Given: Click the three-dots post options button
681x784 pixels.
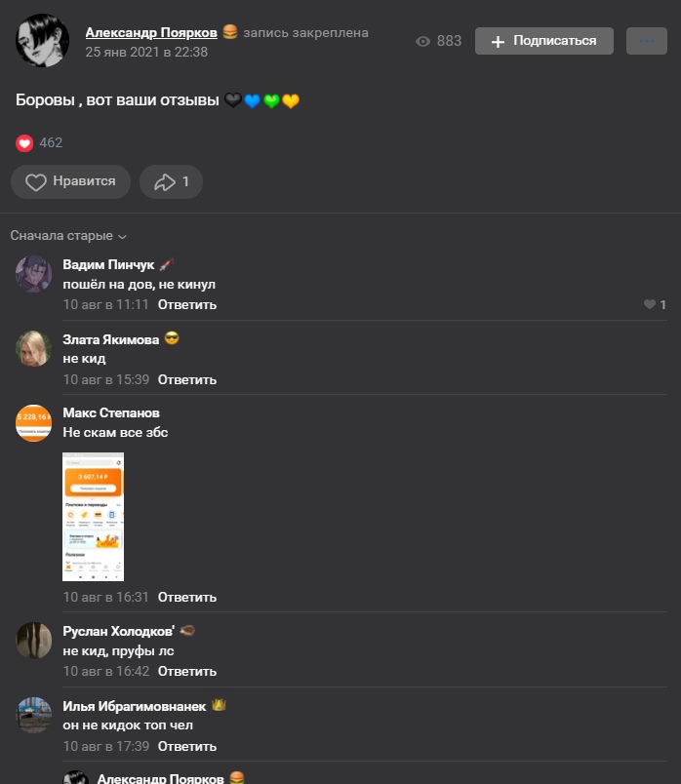Looking at the screenshot, I should (x=647, y=41).
